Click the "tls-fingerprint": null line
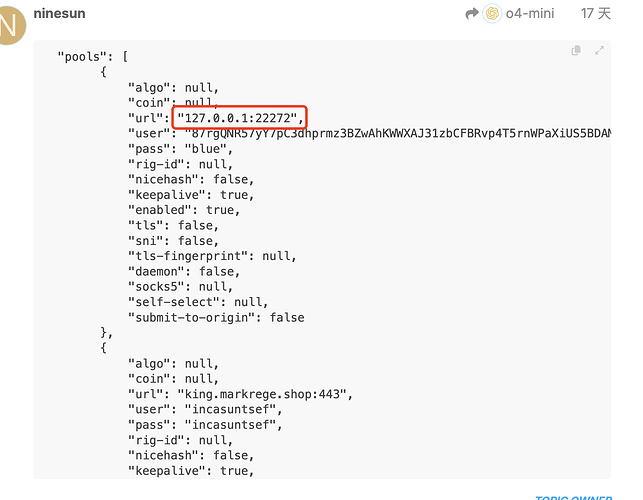 [x=212, y=256]
